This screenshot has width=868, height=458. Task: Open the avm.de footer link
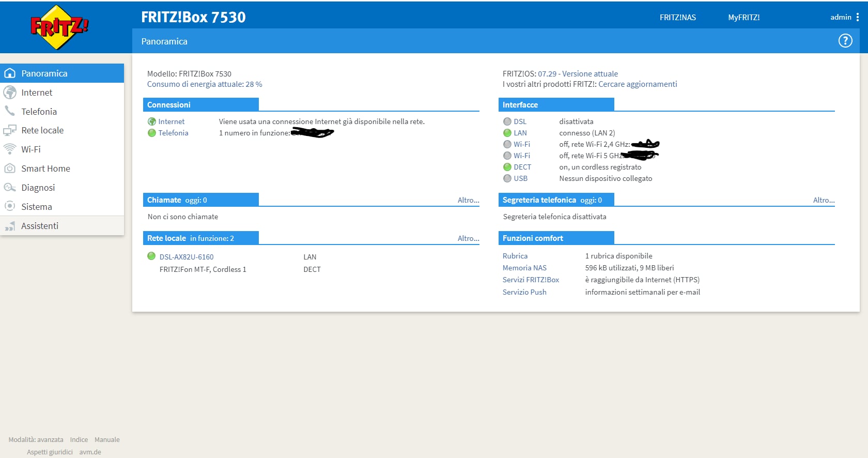(90, 452)
